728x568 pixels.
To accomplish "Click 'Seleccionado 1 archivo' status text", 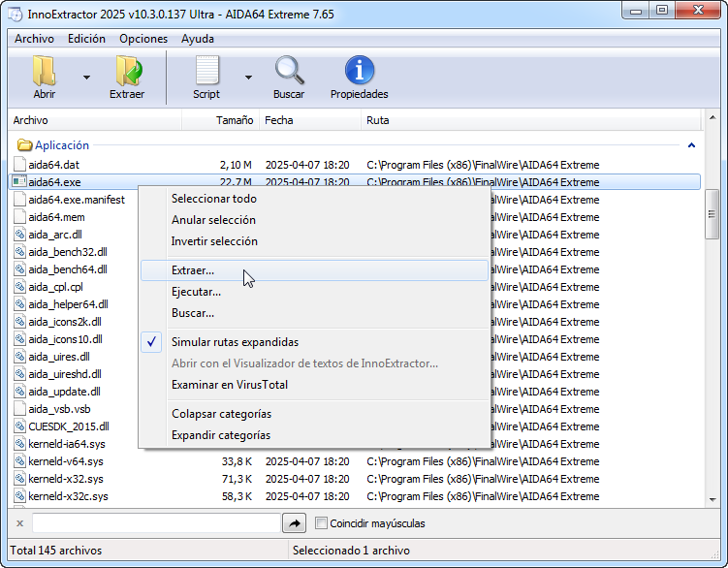I will 351,551.
